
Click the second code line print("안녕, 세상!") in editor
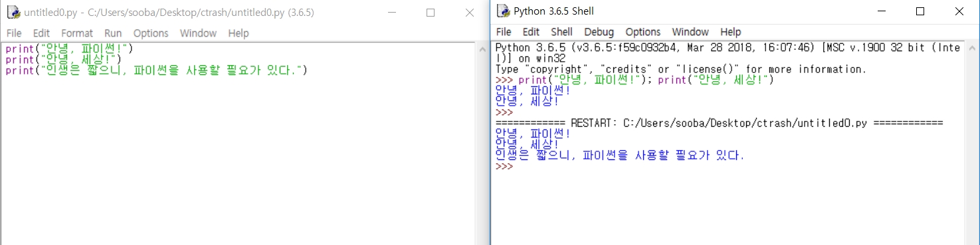coord(63,59)
